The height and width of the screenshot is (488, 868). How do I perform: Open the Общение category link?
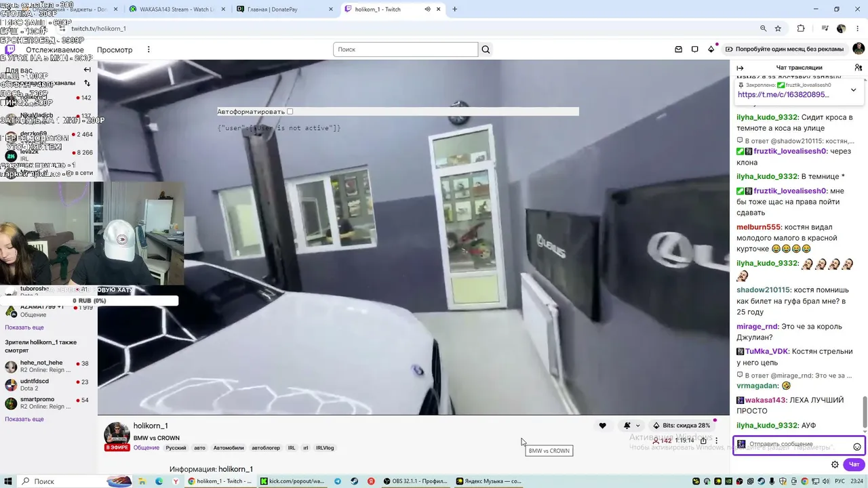click(146, 448)
